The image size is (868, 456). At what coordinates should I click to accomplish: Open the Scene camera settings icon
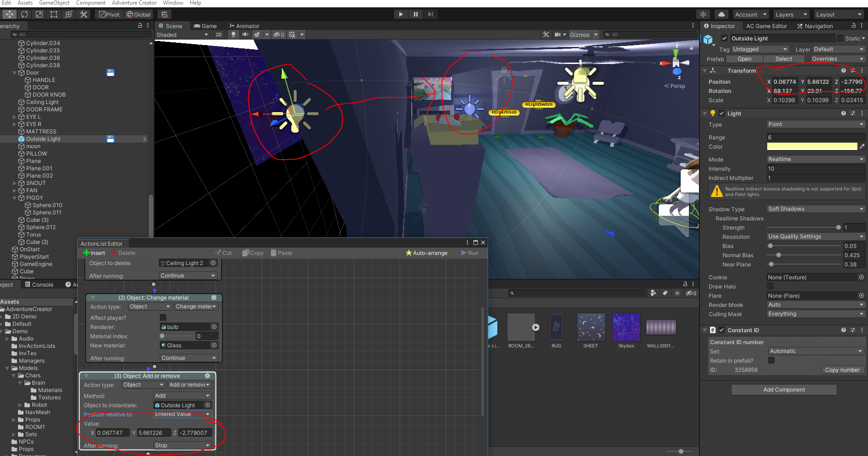tap(558, 35)
